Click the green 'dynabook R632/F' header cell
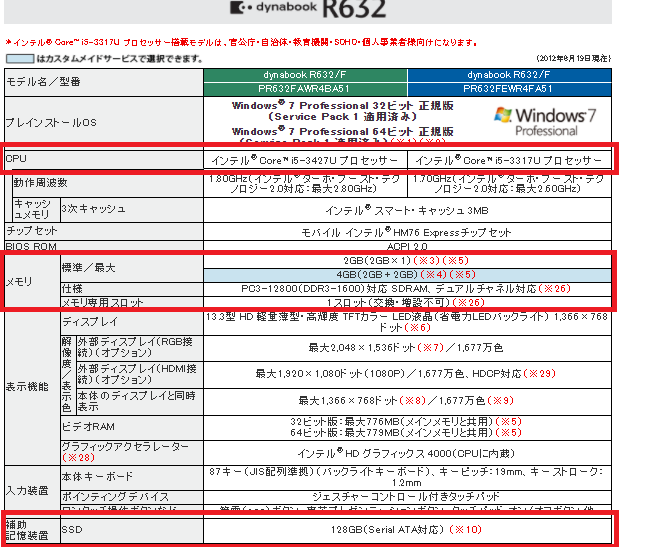Image resolution: width=651 pixels, height=547 pixels. tap(305, 75)
